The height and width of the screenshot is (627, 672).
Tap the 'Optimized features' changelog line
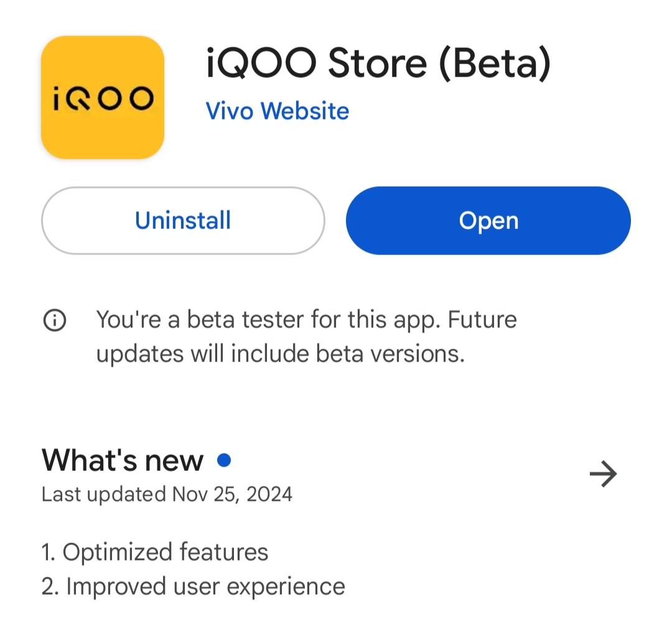pyautogui.click(x=155, y=552)
